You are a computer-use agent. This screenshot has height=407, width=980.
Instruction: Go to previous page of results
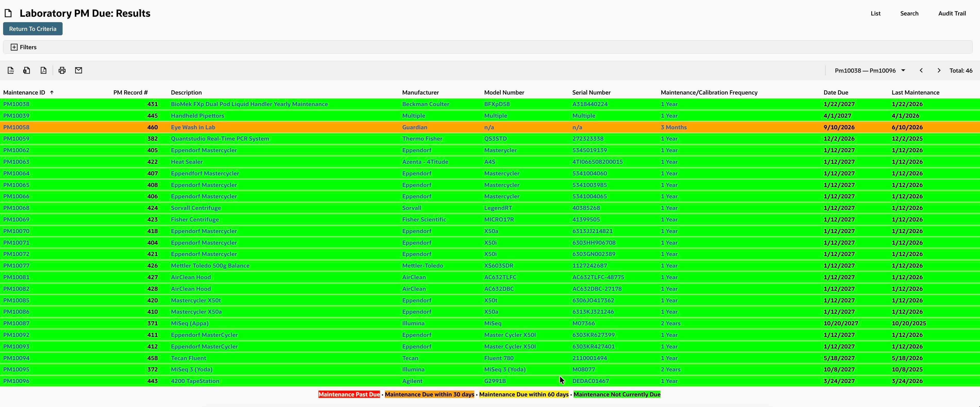point(921,70)
